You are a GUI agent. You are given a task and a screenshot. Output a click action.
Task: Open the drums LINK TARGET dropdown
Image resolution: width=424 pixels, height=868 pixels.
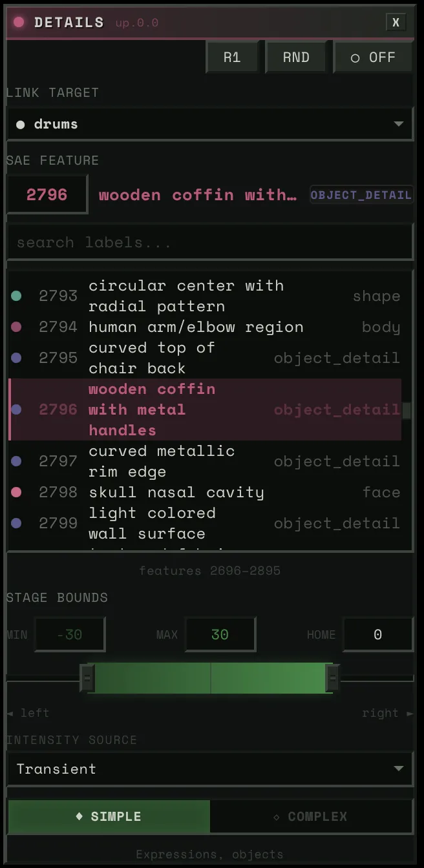click(x=210, y=123)
